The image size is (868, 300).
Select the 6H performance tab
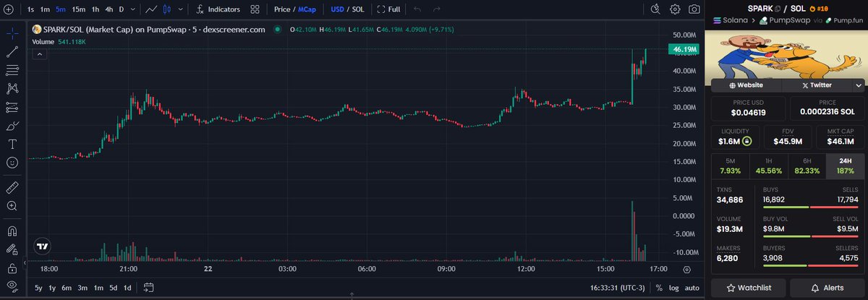(807, 166)
